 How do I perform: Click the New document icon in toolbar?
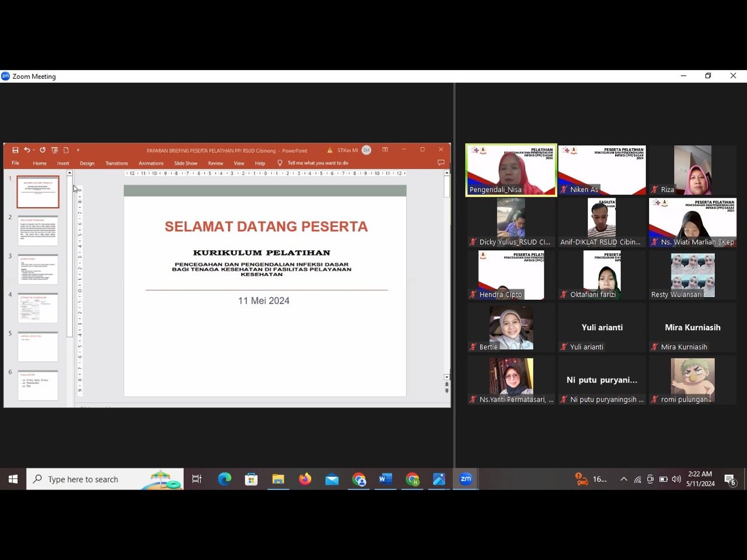(66, 150)
